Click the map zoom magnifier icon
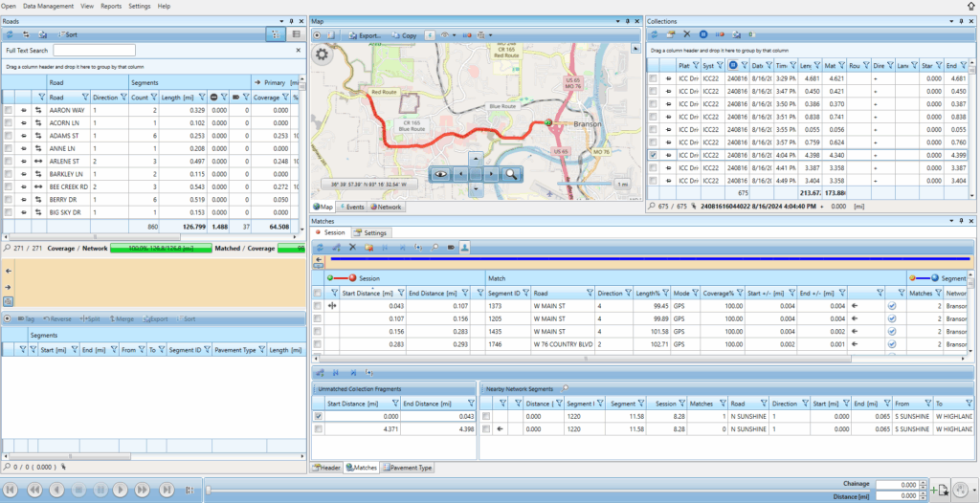This screenshot has height=503, width=980. point(512,174)
